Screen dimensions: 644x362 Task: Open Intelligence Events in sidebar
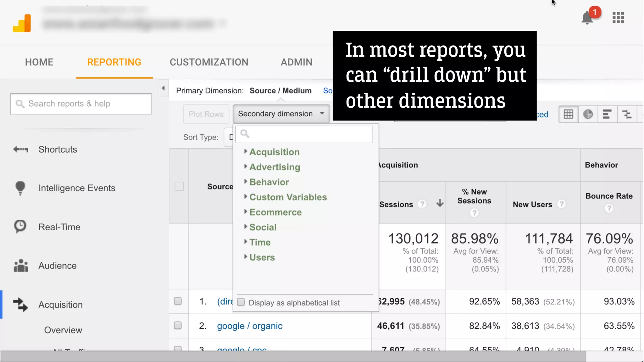[x=77, y=188]
